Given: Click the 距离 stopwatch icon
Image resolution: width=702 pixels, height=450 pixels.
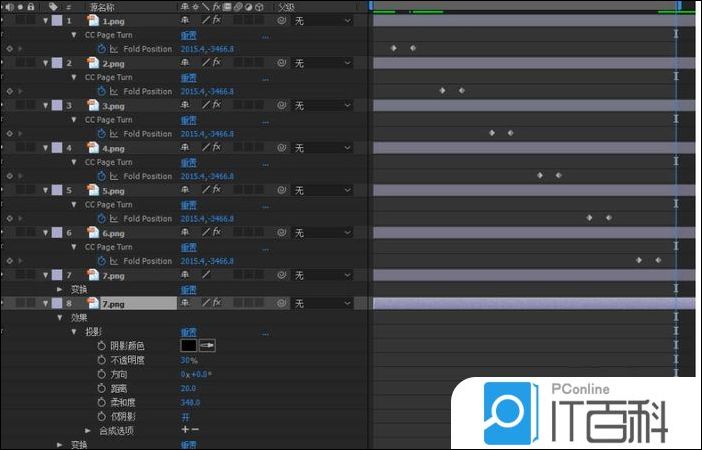Looking at the screenshot, I should 101,388.
